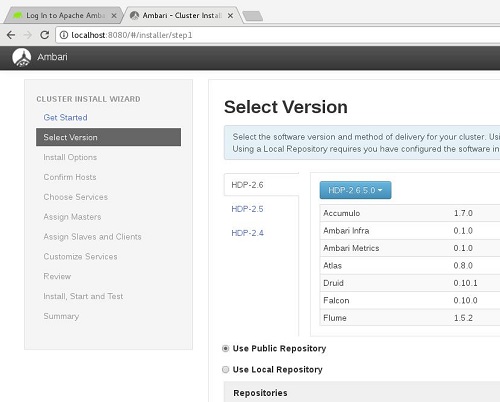
Task: Click Confirm Hosts wizard step
Action: tap(70, 177)
